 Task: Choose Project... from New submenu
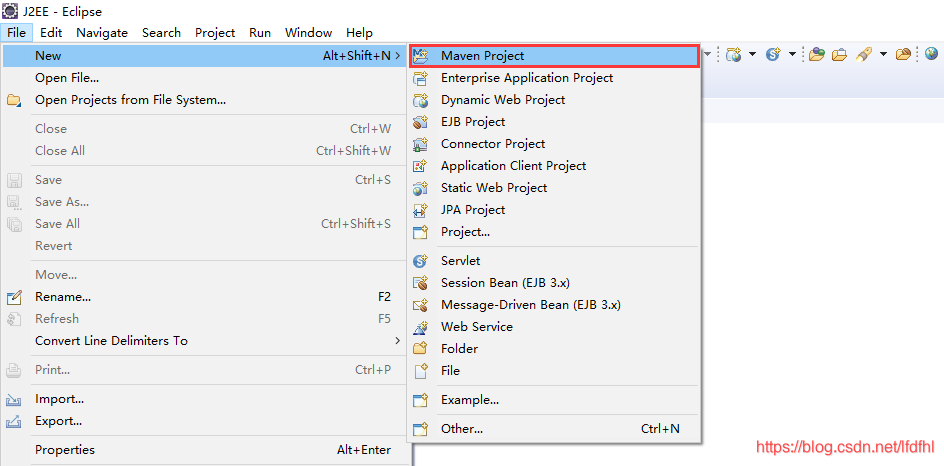(x=554, y=232)
